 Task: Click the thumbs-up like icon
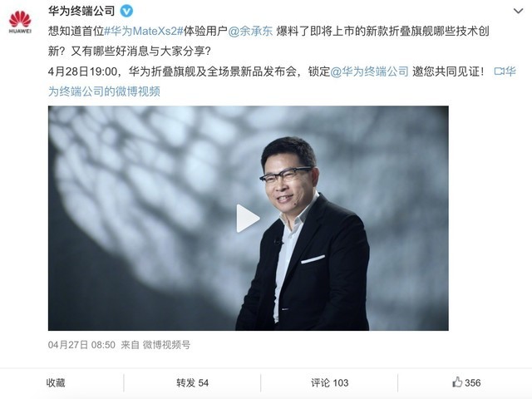point(457,382)
